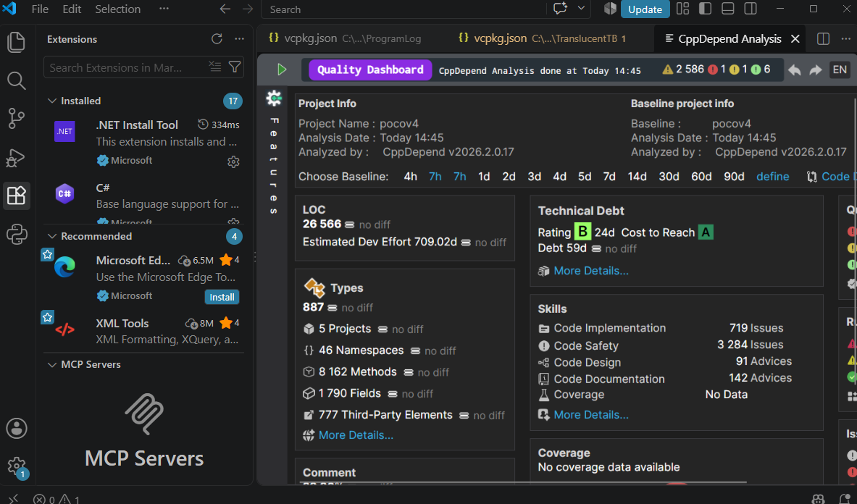Go forward in CppDepend dashboard

(816, 70)
